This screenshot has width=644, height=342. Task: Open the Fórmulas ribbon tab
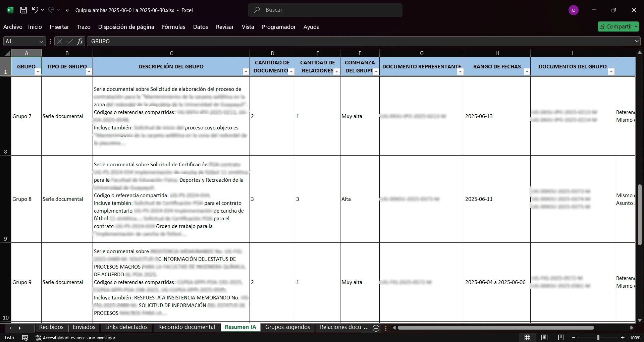173,27
